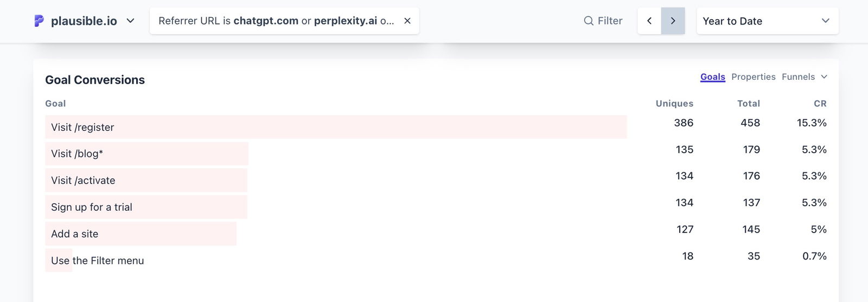Click the CR column header
The image size is (868, 302).
(820, 103)
